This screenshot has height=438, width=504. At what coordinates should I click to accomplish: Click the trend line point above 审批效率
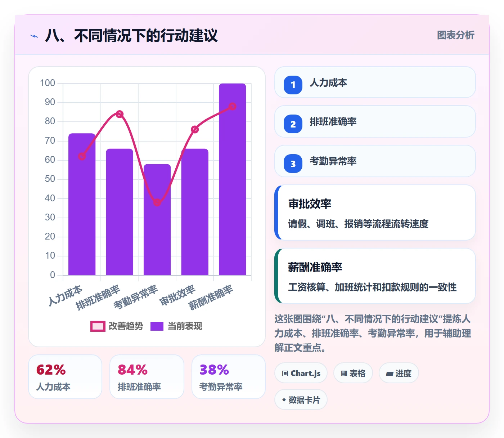(195, 130)
